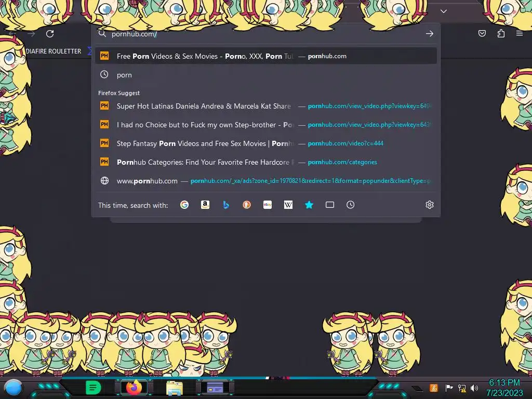The width and height of the screenshot is (532, 399).
Task: Open volume speaker tray icon
Action: (x=474, y=388)
